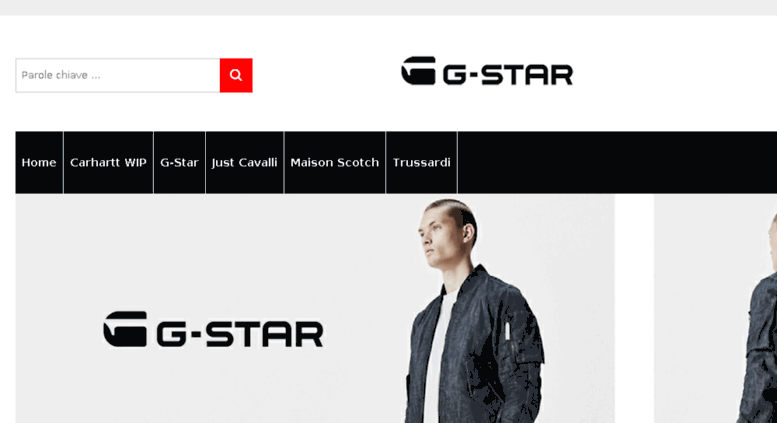The height and width of the screenshot is (423, 777).
Task: Select G-Star in the navigation bar
Action: click(179, 162)
